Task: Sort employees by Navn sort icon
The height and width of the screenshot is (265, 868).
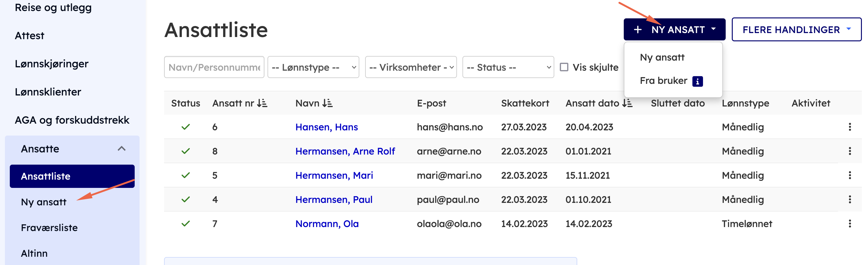Action: tap(327, 103)
